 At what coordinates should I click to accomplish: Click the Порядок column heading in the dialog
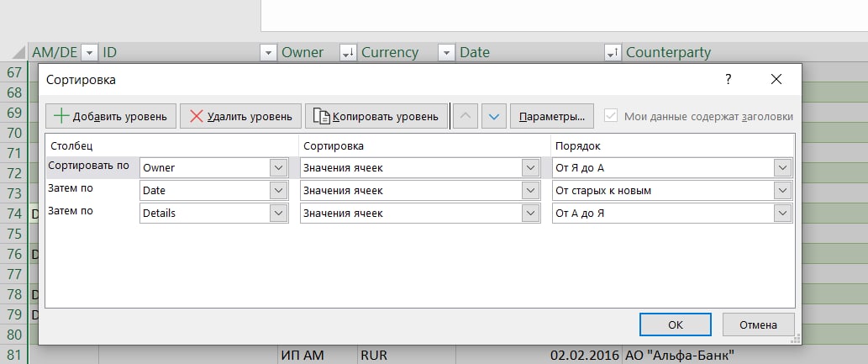tap(578, 146)
